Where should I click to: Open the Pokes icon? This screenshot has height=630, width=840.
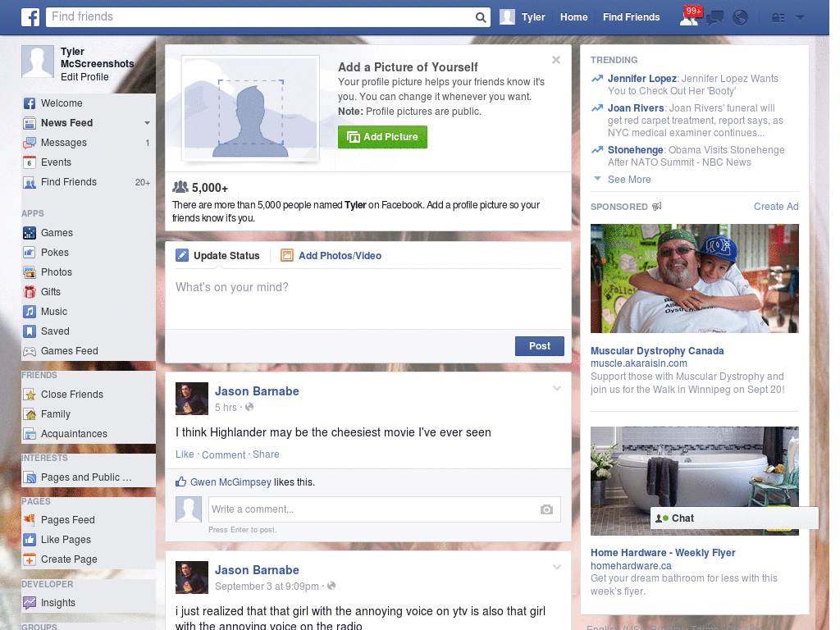(x=30, y=253)
